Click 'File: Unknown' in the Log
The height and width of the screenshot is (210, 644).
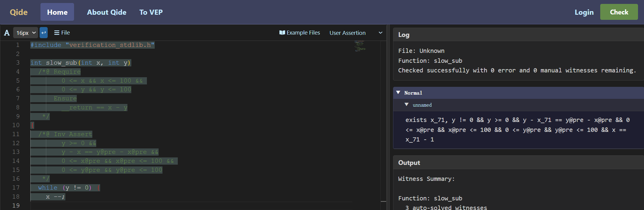point(421,51)
